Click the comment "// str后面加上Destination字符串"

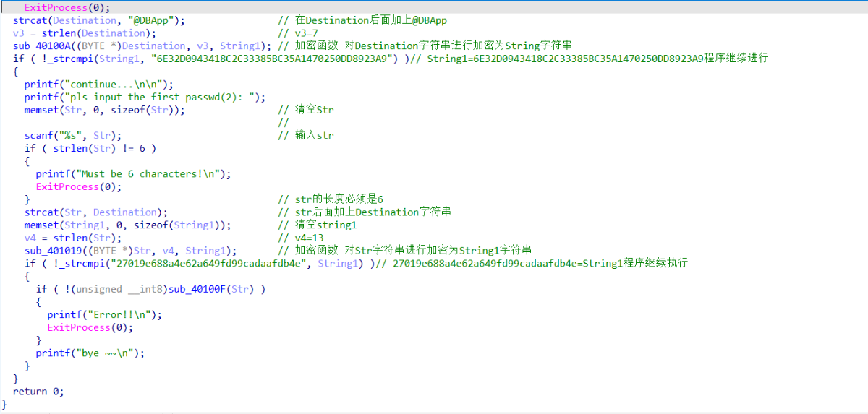365,212
